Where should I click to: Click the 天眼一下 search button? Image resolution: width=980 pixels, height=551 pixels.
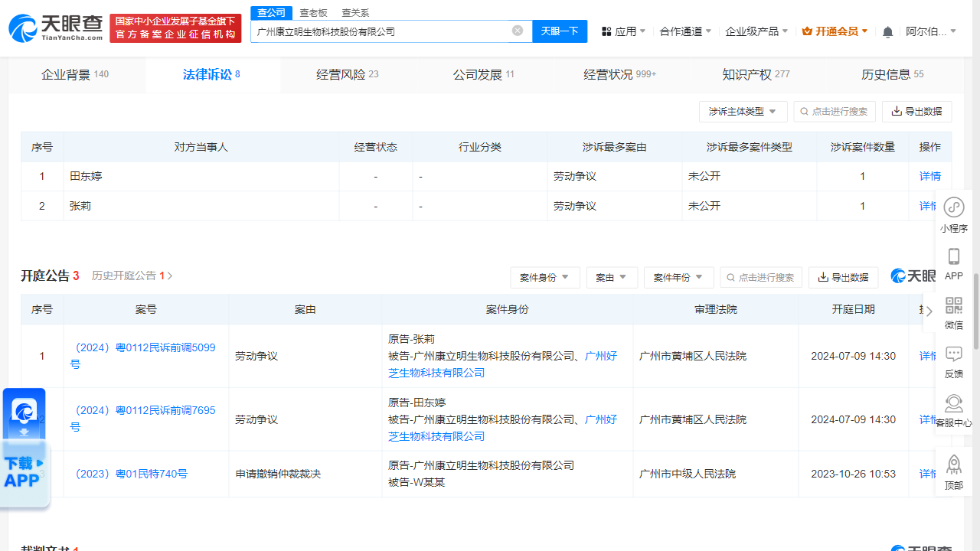tap(560, 31)
